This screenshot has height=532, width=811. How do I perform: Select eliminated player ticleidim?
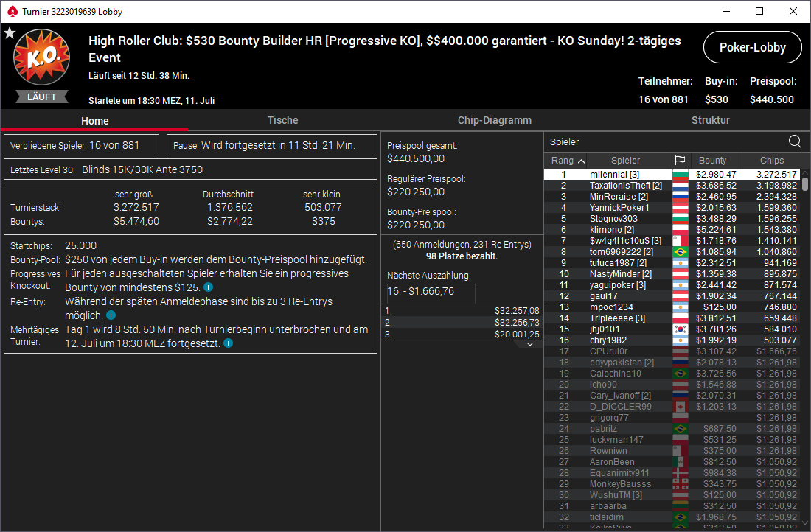click(672, 517)
